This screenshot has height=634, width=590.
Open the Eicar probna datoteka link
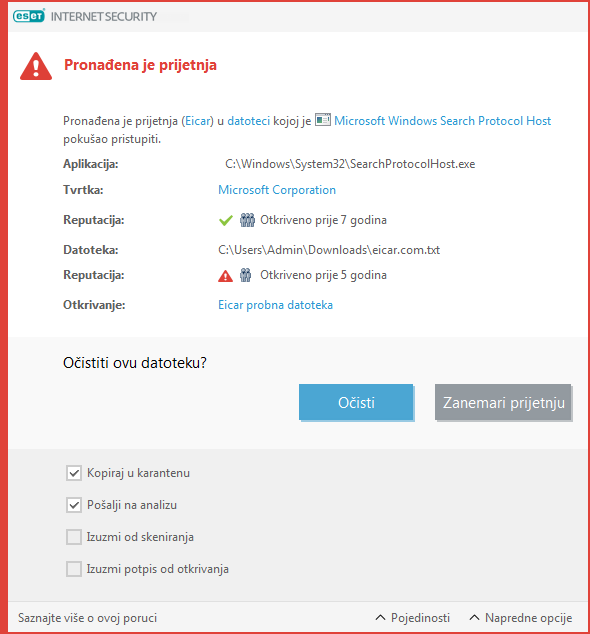click(275, 305)
